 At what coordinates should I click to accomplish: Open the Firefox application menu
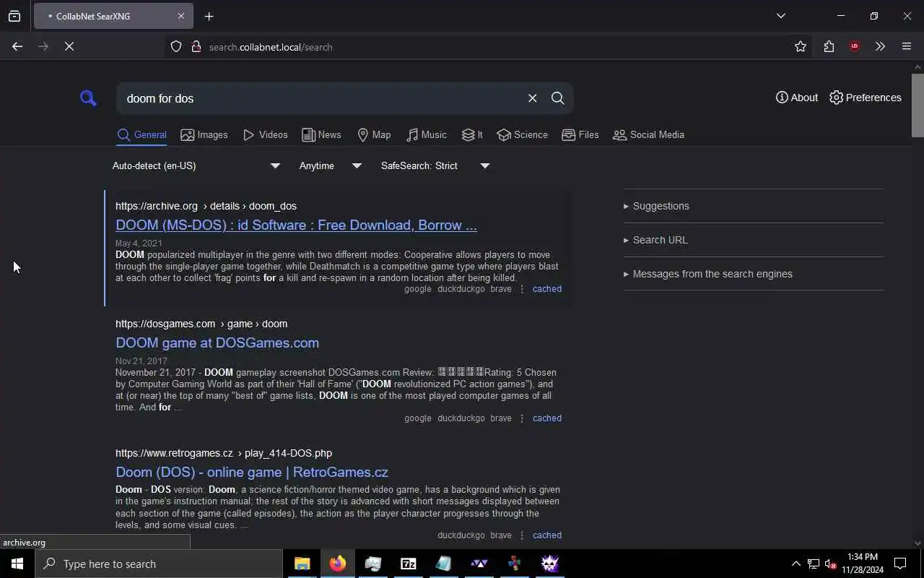(907, 47)
